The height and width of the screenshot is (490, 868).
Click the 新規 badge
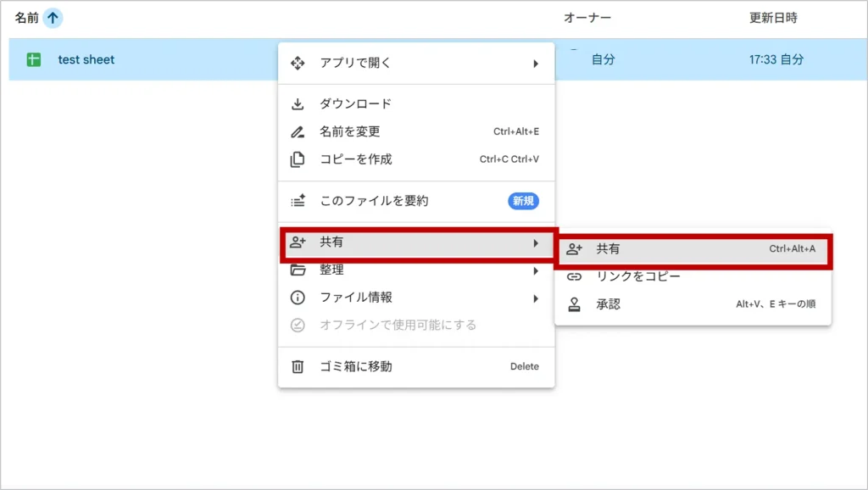click(x=523, y=201)
